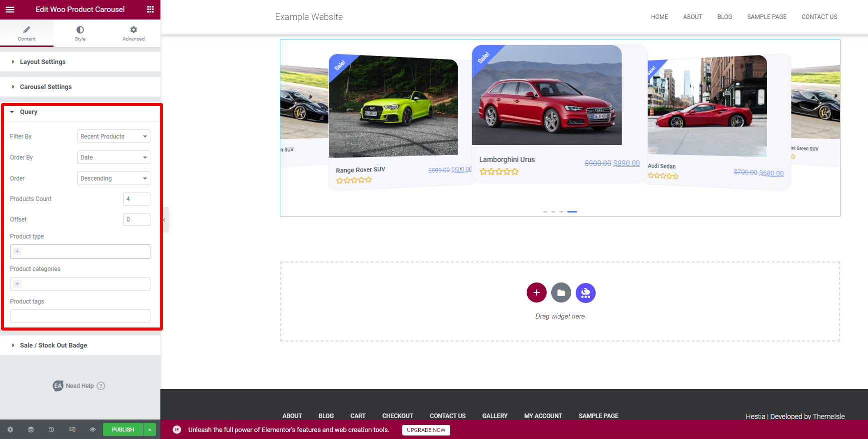Open the Elementor hamburger menu
This screenshot has height=439, width=868.
pos(10,9)
